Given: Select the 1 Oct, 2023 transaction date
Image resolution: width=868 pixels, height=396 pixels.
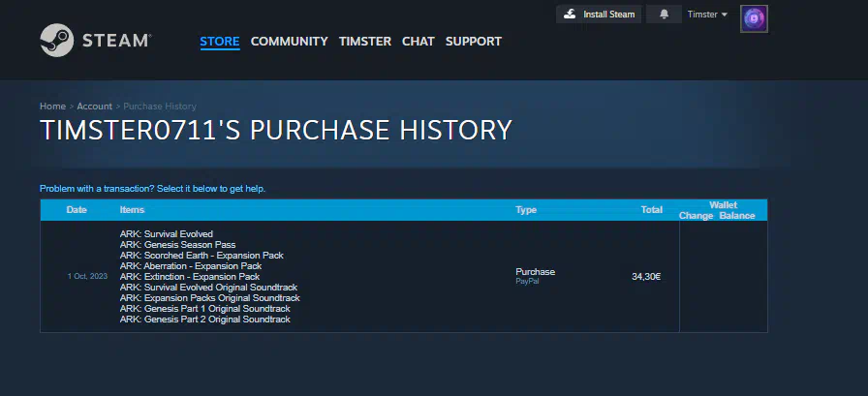Looking at the screenshot, I should (87, 276).
